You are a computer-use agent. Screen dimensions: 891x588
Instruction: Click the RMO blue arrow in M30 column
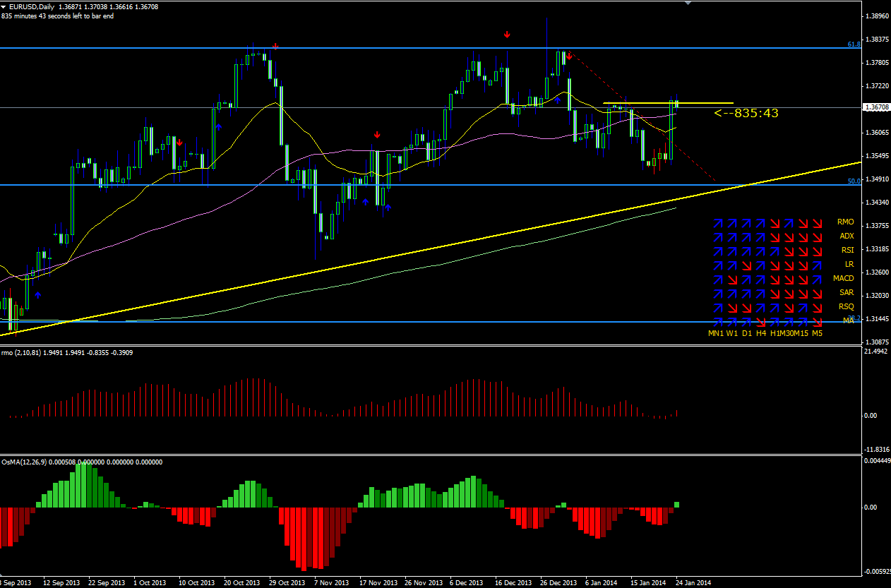[x=789, y=223]
